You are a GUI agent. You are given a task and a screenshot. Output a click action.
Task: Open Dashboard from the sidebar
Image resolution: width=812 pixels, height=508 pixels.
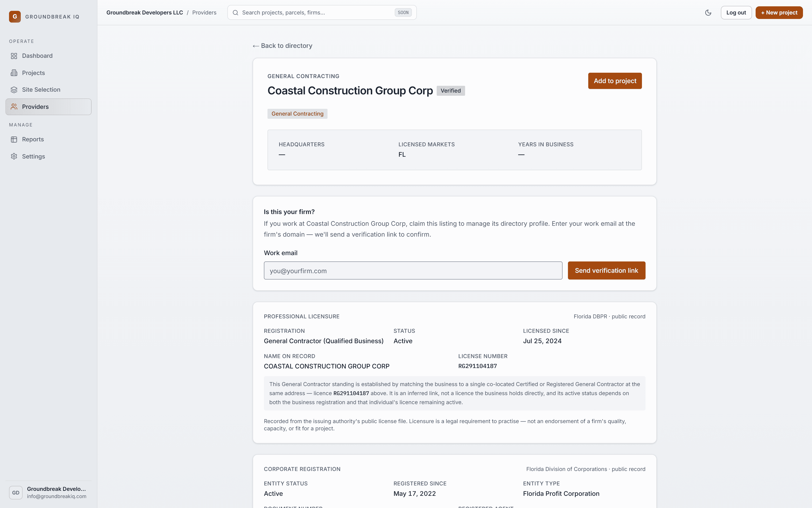(48, 56)
